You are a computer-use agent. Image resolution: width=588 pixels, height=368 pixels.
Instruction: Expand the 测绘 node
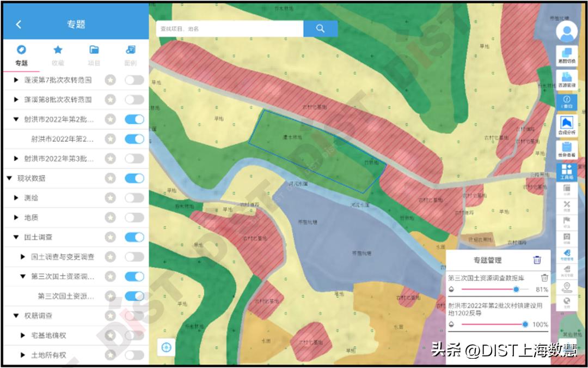[16, 198]
